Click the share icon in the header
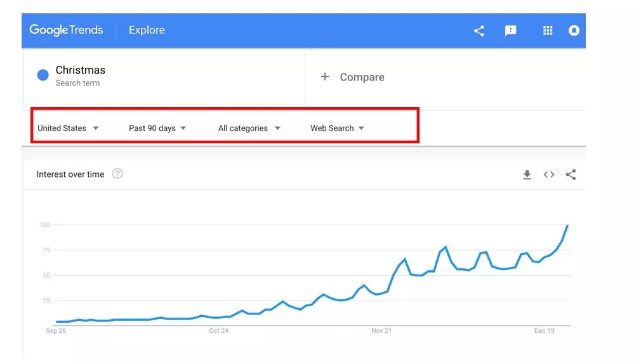Viewport: 641px width, 364px height. (479, 30)
